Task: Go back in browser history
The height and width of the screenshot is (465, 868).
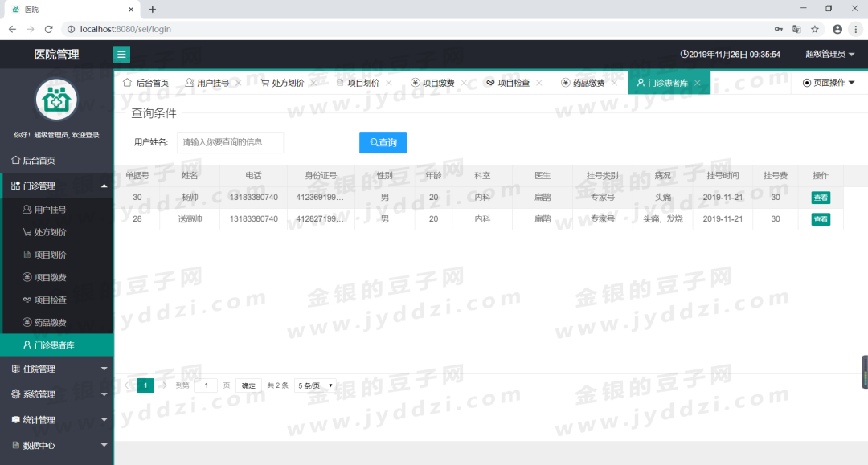Action: pos(12,29)
